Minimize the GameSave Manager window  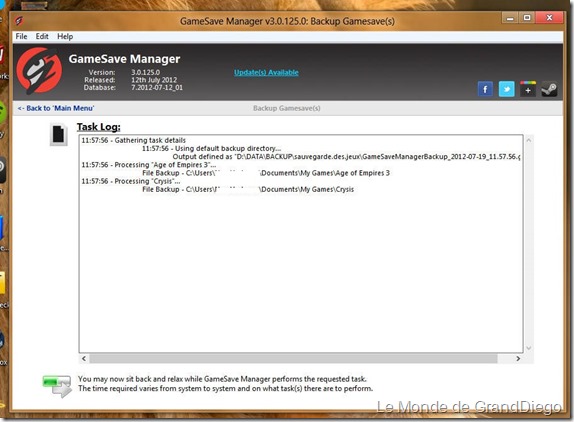510,18
